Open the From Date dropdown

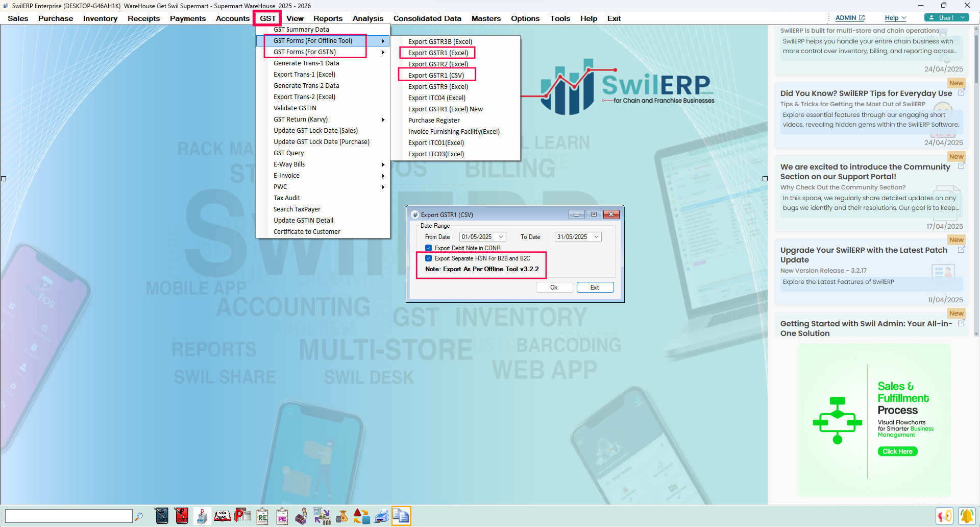(501, 237)
